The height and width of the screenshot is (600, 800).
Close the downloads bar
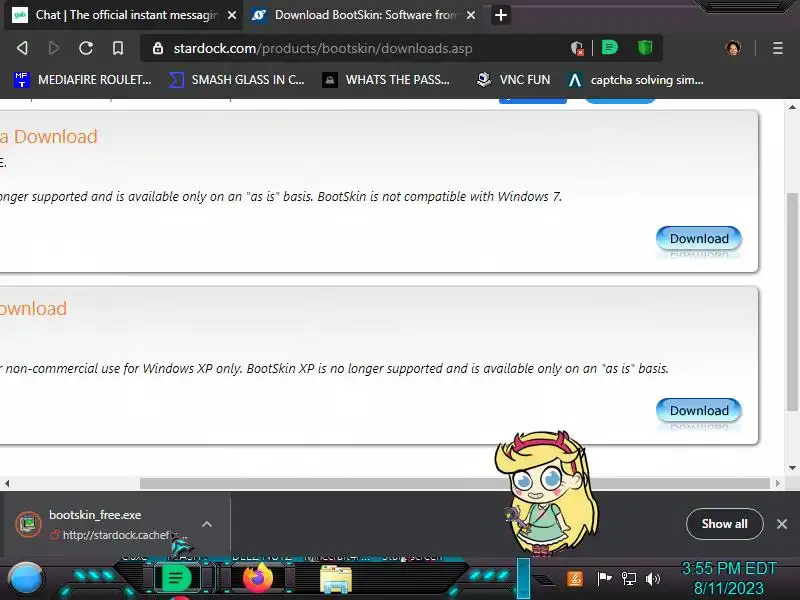click(782, 524)
